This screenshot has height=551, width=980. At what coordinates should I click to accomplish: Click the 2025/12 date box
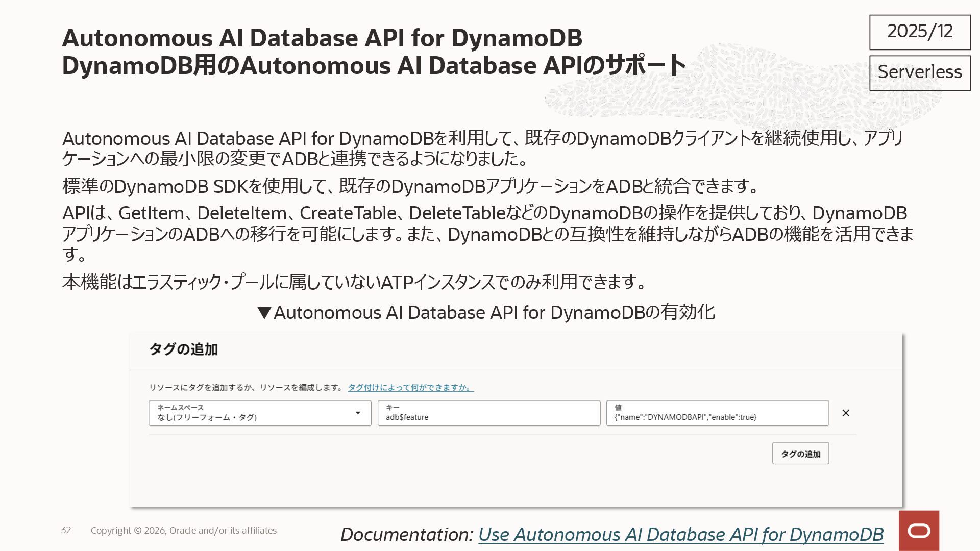[x=920, y=32]
